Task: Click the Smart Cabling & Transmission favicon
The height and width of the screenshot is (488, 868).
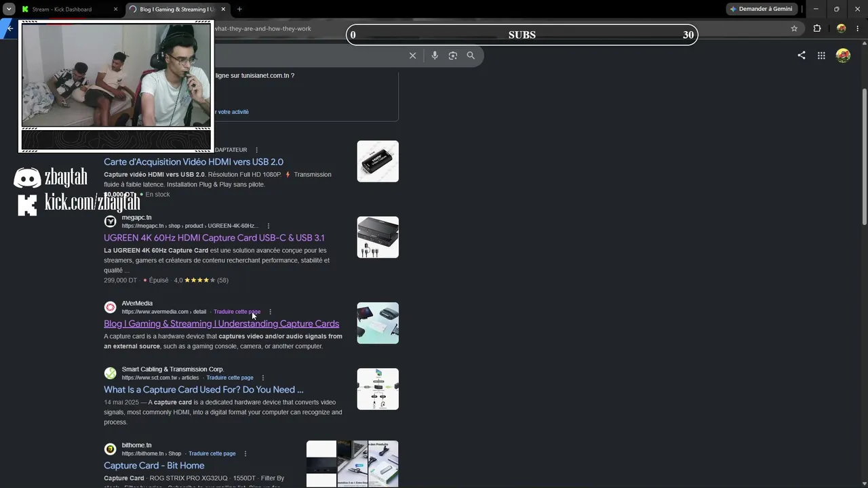Action: (110, 373)
